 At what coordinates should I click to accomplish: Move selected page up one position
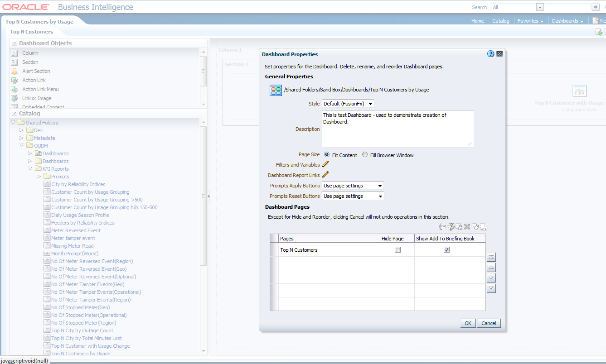click(x=491, y=268)
